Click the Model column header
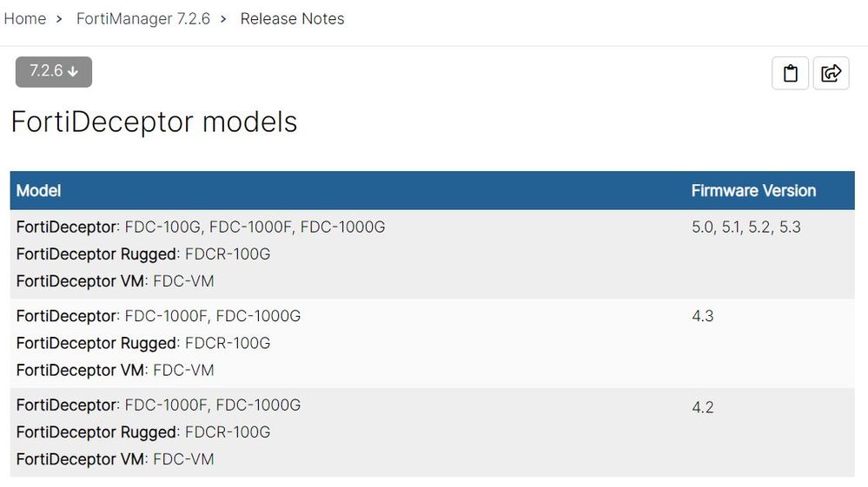Screen dimensions: 868x487 39,191
